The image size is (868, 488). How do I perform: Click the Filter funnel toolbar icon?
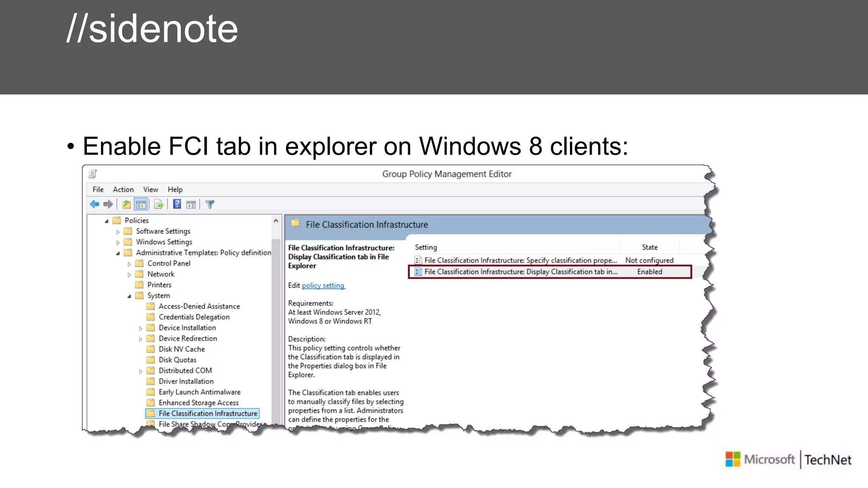click(210, 205)
